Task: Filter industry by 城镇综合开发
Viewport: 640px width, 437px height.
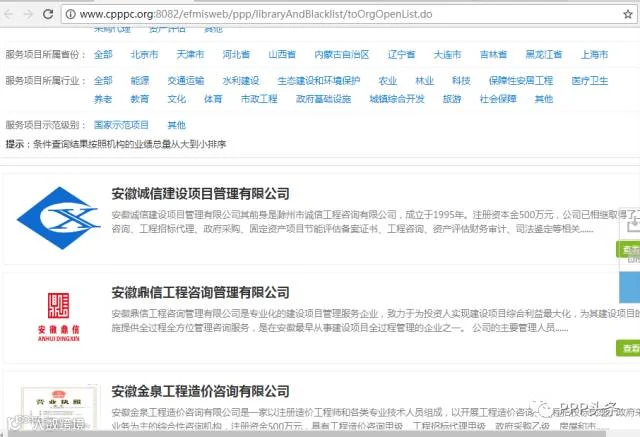Action: (x=397, y=99)
